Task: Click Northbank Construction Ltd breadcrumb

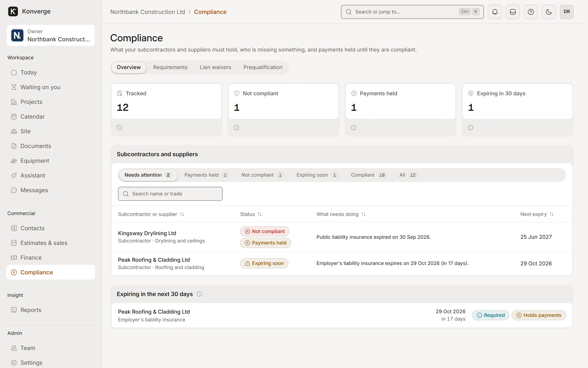Action: [x=147, y=12]
